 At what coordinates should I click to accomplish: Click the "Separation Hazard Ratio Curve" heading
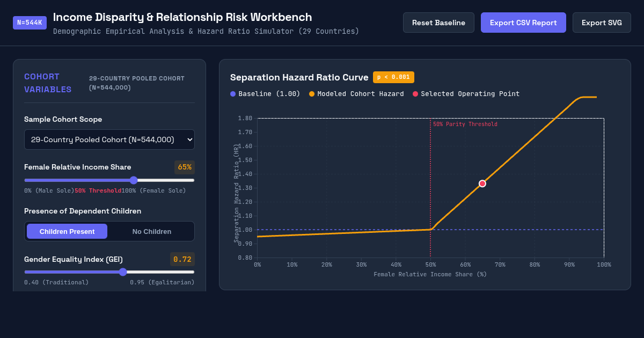click(299, 77)
